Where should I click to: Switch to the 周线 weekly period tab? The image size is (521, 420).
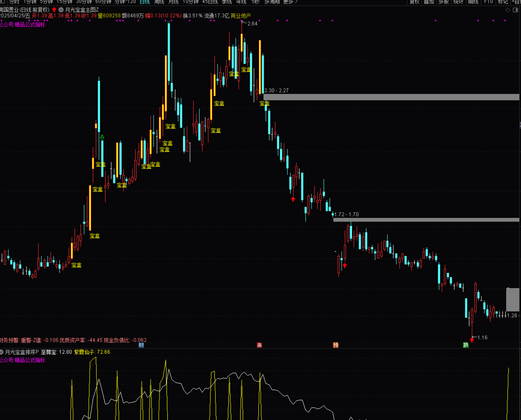tap(159, 2)
